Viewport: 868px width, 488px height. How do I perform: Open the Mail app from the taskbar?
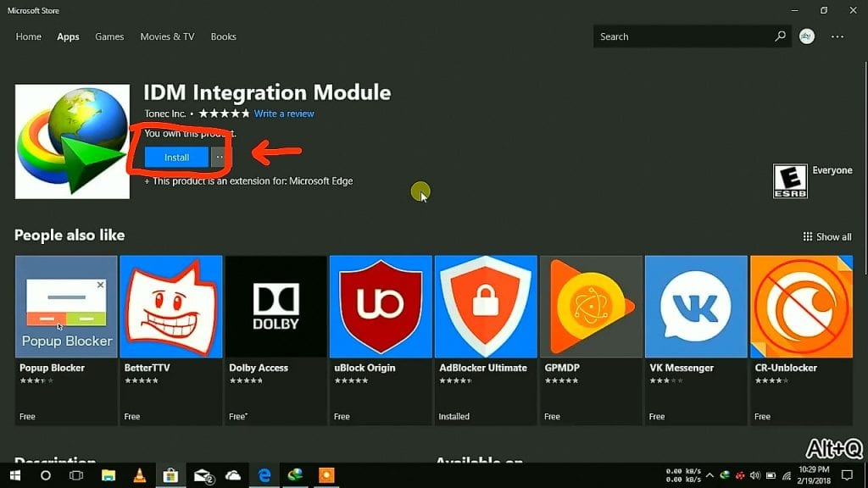(203, 475)
